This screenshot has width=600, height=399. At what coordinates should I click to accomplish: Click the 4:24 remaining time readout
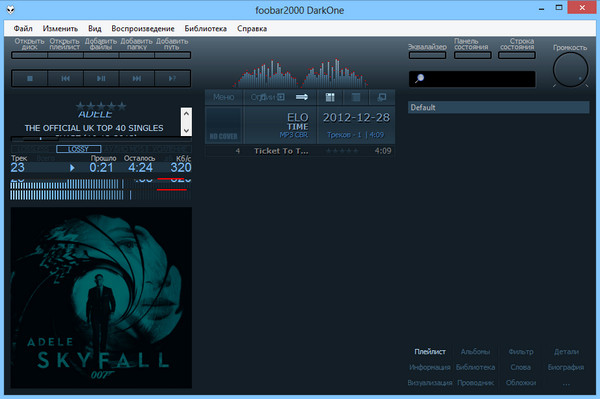pyautogui.click(x=140, y=168)
